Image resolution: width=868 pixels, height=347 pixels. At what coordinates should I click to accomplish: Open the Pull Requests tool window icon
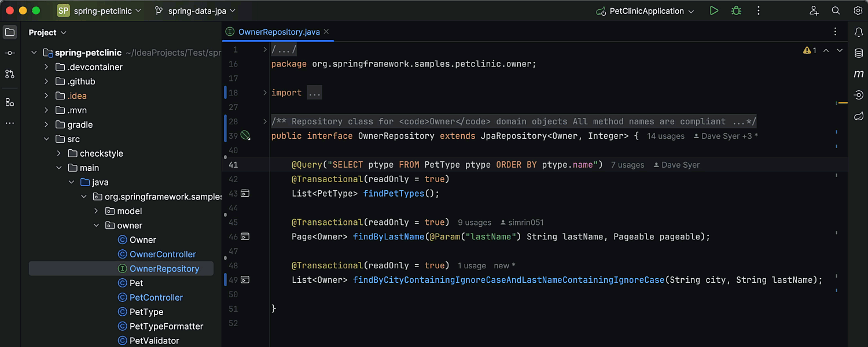(x=10, y=74)
